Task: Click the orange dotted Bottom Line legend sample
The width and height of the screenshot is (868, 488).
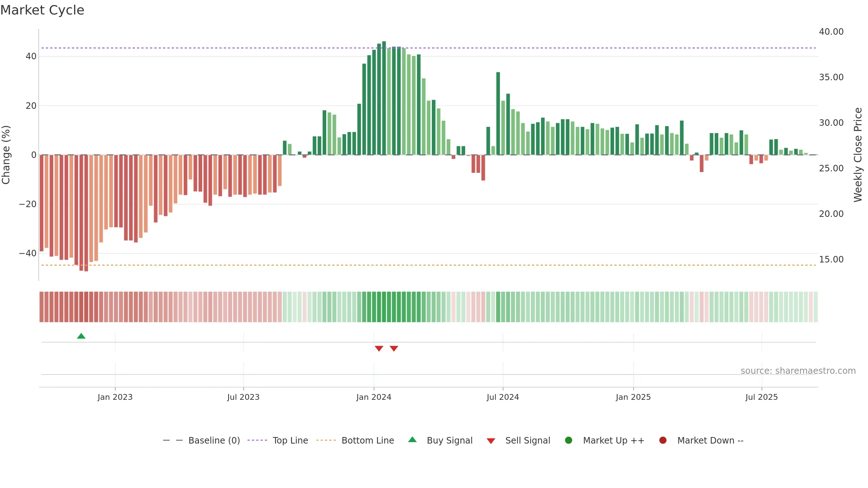Action: pyautogui.click(x=326, y=440)
